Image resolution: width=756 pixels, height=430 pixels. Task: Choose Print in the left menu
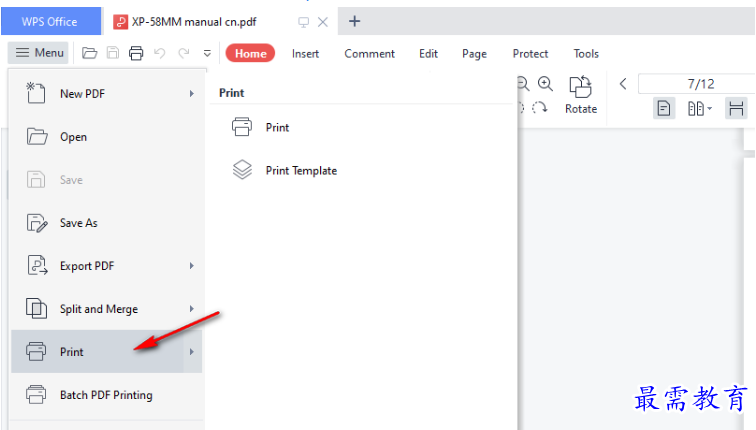107,351
